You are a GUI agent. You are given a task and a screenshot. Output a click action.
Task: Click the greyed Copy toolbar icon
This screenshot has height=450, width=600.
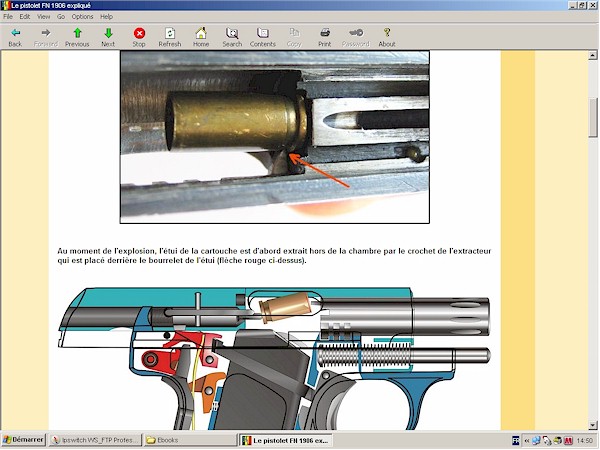(x=294, y=38)
